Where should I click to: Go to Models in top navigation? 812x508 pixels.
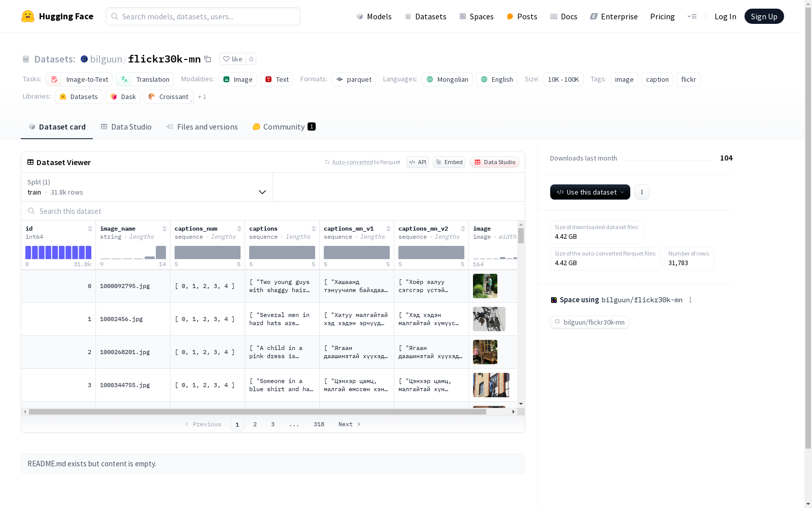coord(374,16)
